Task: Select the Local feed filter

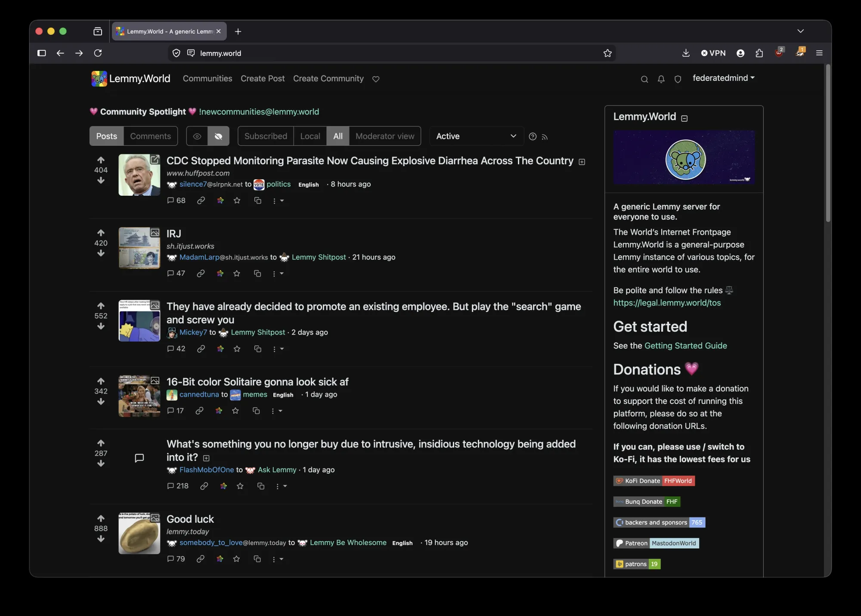Action: 310,136
